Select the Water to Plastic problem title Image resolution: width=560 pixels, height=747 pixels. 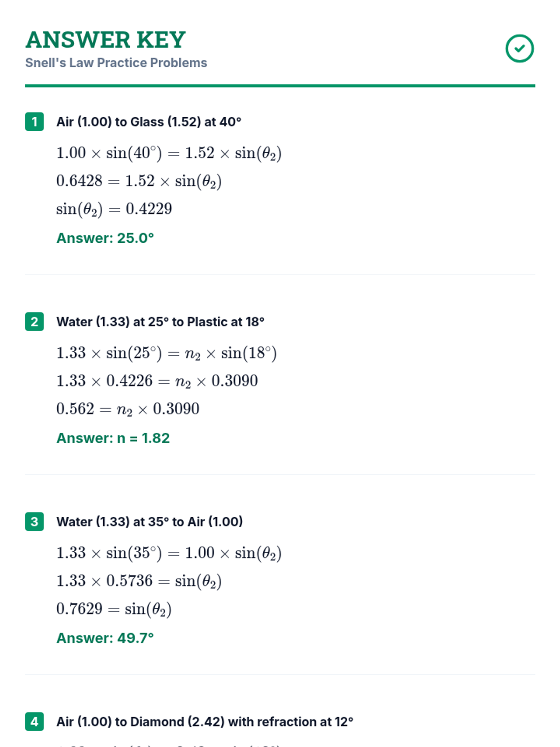pyautogui.click(x=160, y=322)
